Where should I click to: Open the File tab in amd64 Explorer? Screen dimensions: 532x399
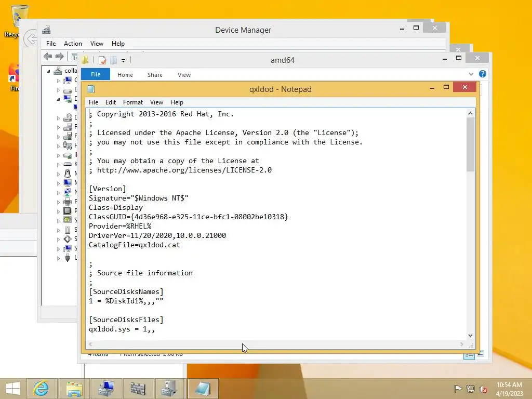point(96,74)
